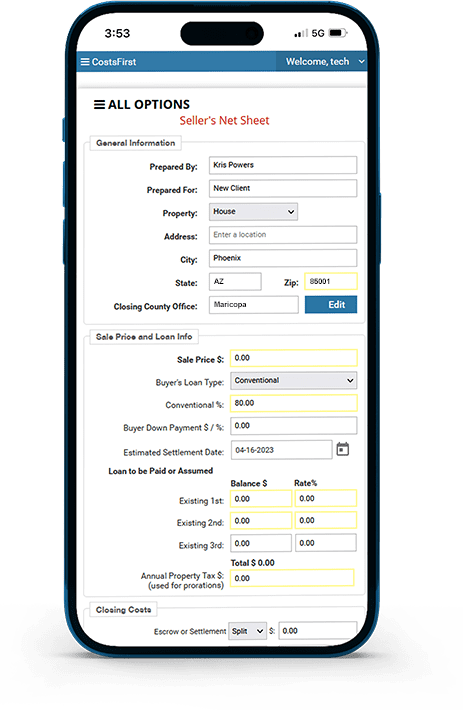Open the Escrow or Settlement Split dropdown
Screen dimensions: 463x710
click(x=247, y=631)
